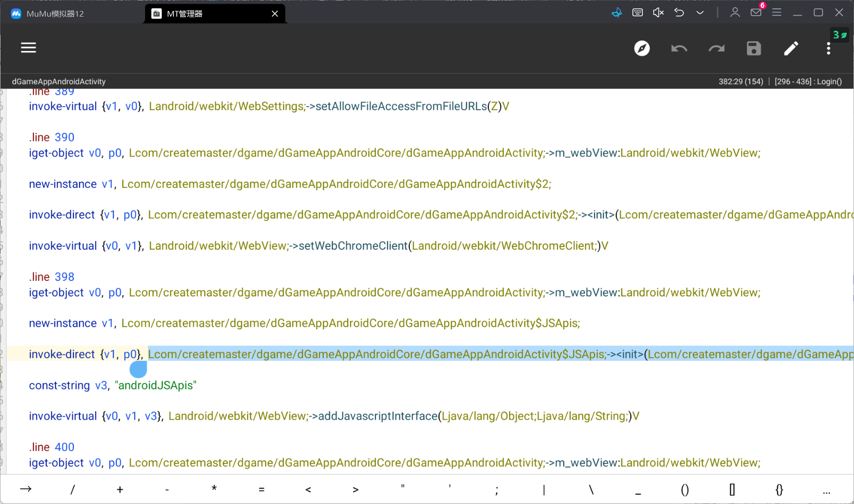
Task: Click the highlighted JSApis <init> selection
Action: 501,354
